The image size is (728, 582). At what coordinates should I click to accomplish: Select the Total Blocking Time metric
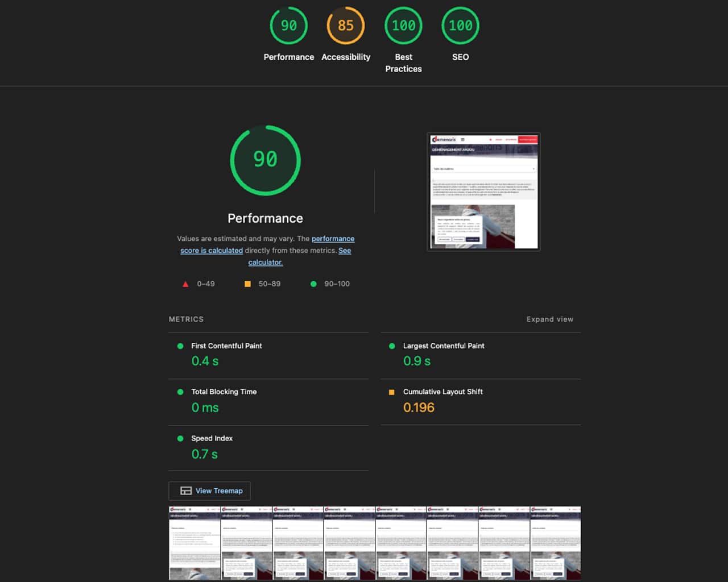click(224, 392)
